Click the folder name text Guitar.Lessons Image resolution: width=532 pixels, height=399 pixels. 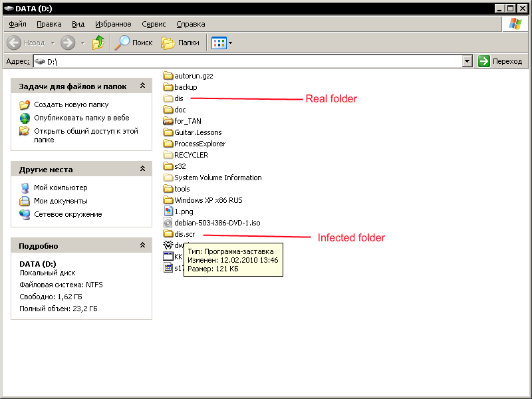pos(198,132)
